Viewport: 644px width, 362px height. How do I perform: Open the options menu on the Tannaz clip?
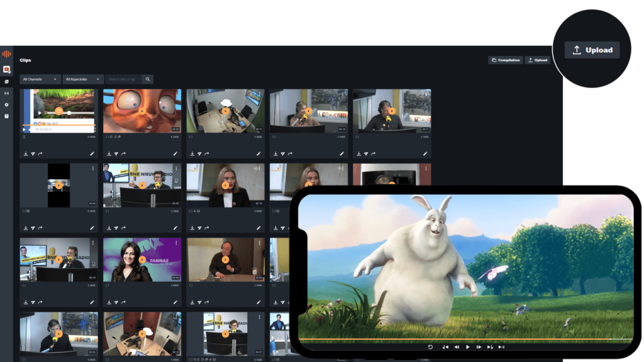coord(175,244)
